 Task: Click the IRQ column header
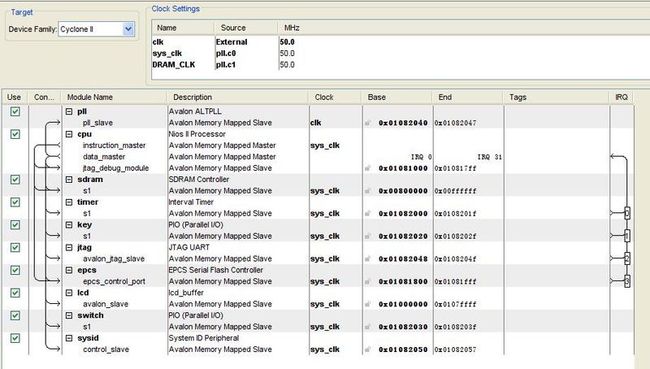pos(621,97)
